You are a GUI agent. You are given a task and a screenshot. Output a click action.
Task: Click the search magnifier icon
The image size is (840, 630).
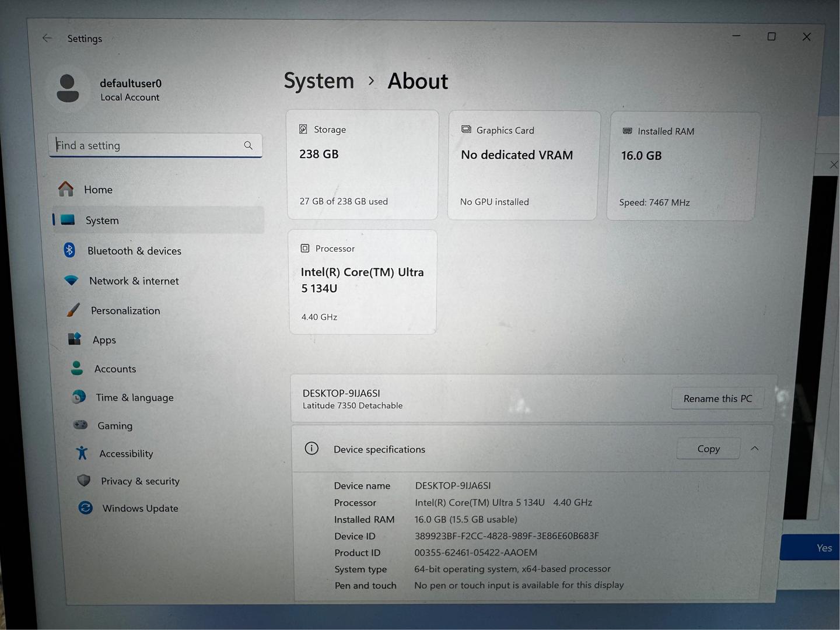coord(248,145)
